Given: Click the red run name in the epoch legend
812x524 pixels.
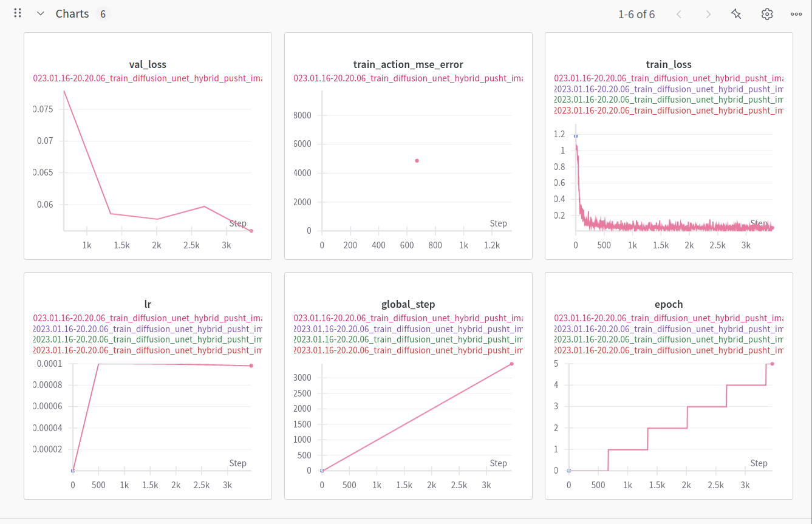Looking at the screenshot, I should pyautogui.click(x=668, y=350).
